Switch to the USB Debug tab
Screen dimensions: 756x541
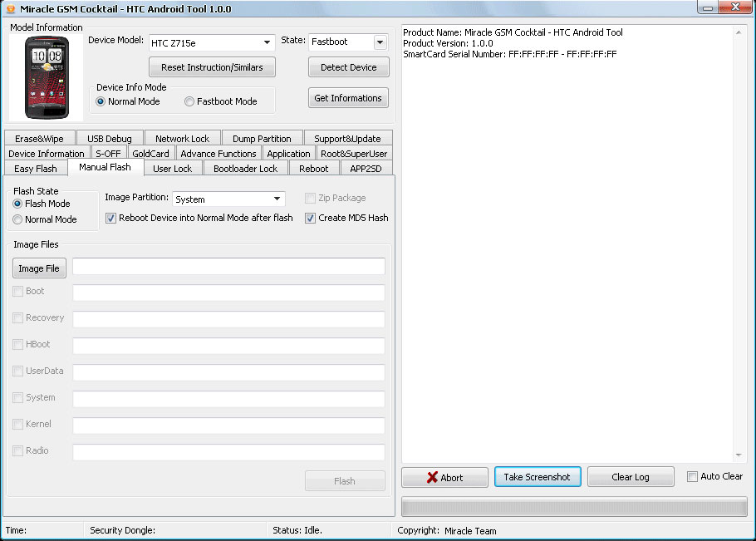pos(110,139)
